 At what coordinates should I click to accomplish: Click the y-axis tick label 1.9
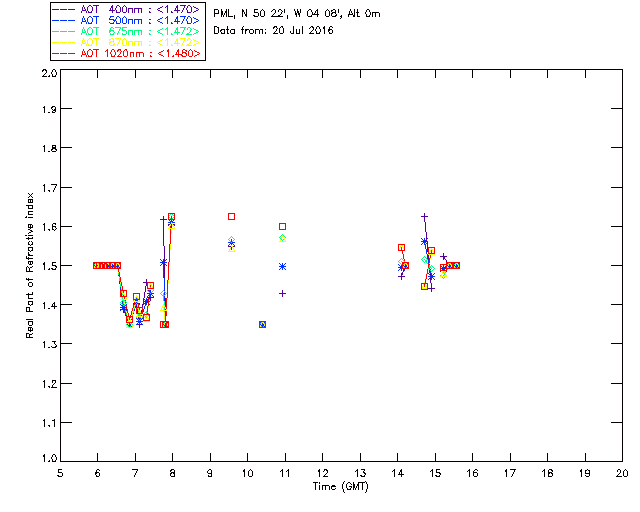click(49, 109)
